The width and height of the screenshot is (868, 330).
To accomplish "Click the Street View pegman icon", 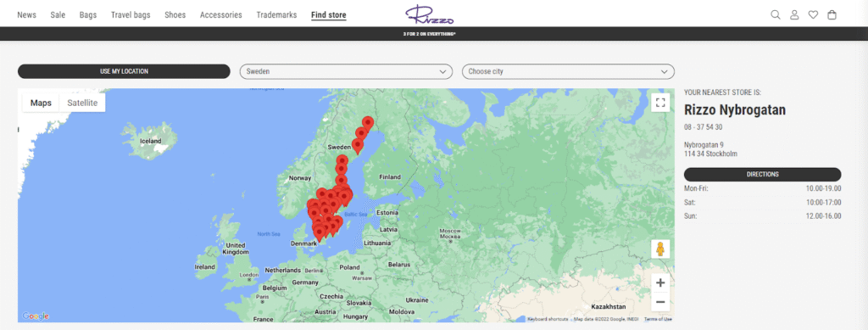I will click(659, 249).
